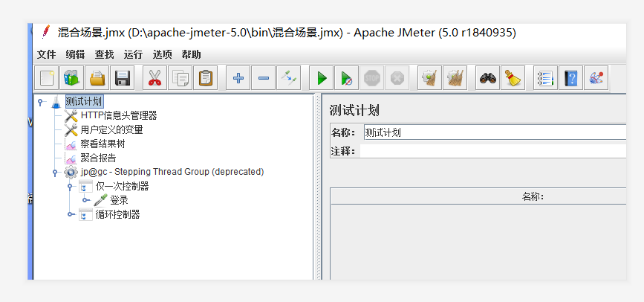Image resolution: width=644 pixels, height=302 pixels.
Task: Click the blue Help book icon
Action: coord(570,77)
